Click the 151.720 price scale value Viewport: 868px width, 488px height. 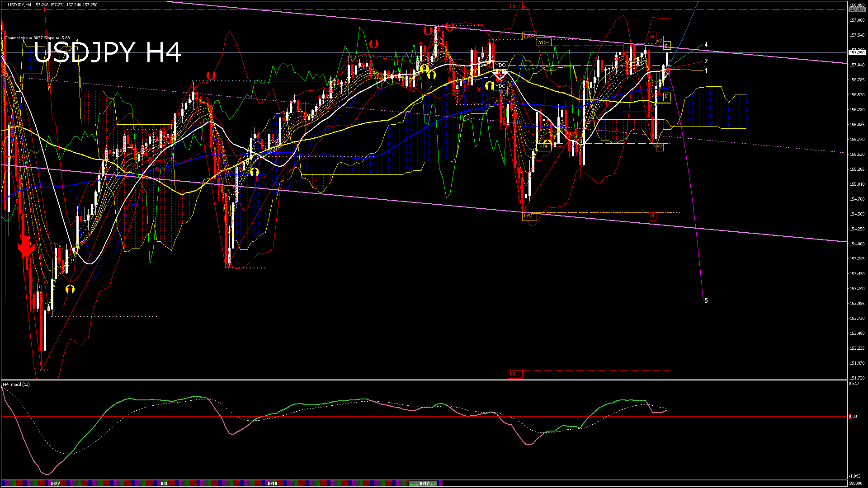tap(857, 378)
